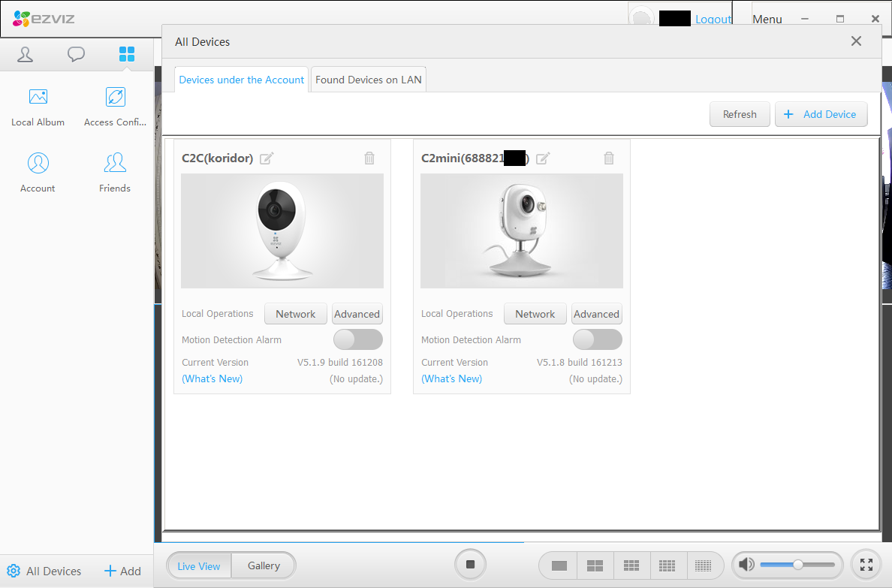Switch to Found Devices on LAN tab

pos(369,80)
